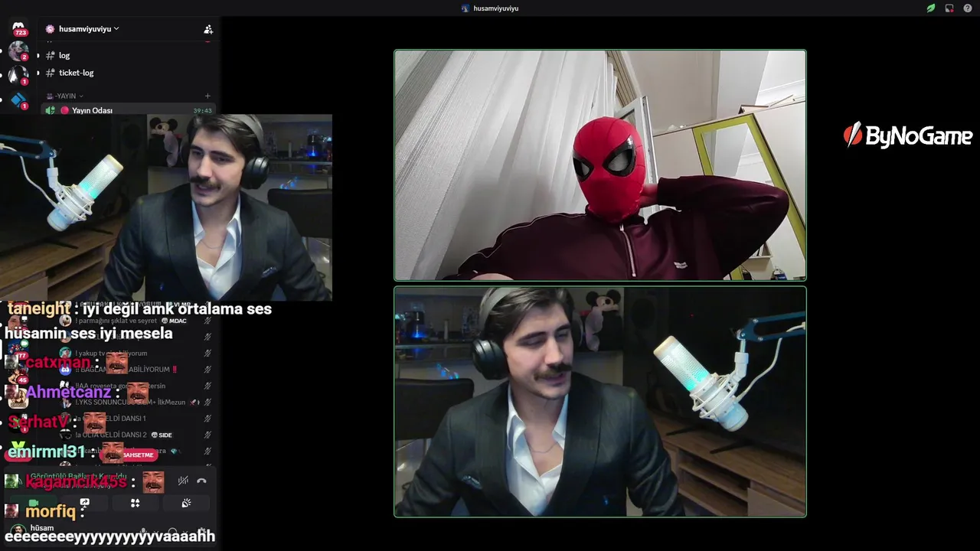This screenshot has width=980, height=551.
Task: Create channel in -YAYIN category plus
Action: 207,96
